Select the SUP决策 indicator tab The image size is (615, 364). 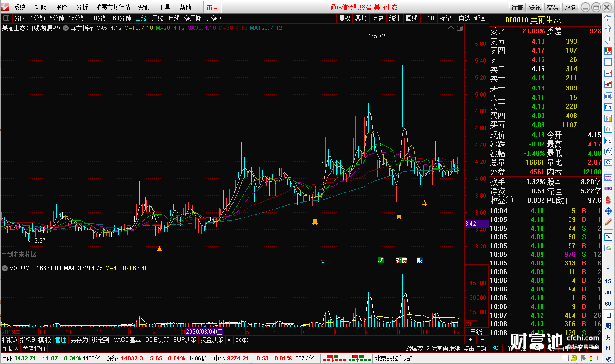(x=185, y=340)
